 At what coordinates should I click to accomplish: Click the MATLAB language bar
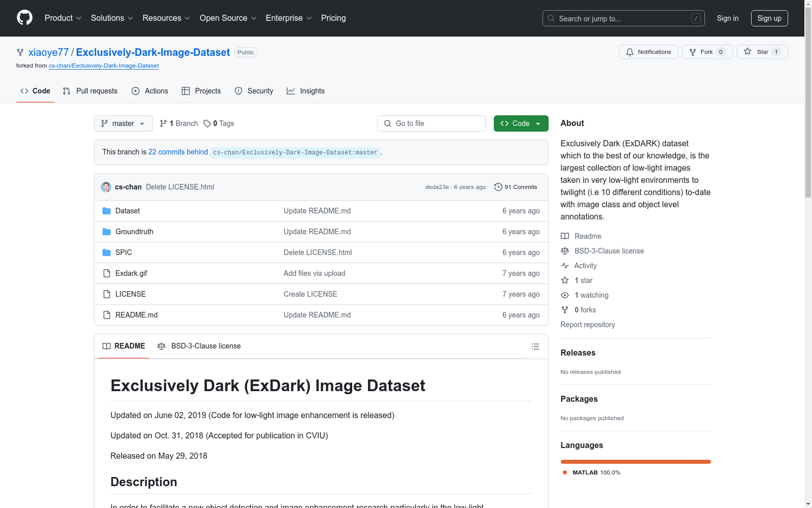point(635,462)
